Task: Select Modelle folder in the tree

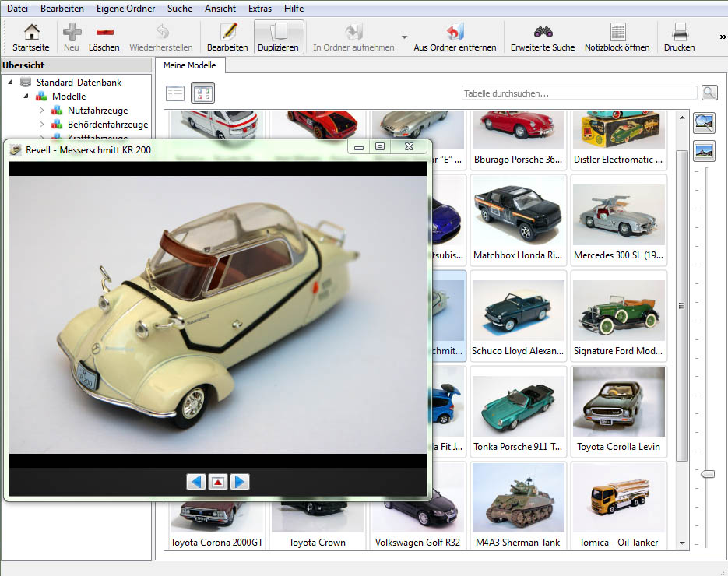Action: [x=69, y=96]
